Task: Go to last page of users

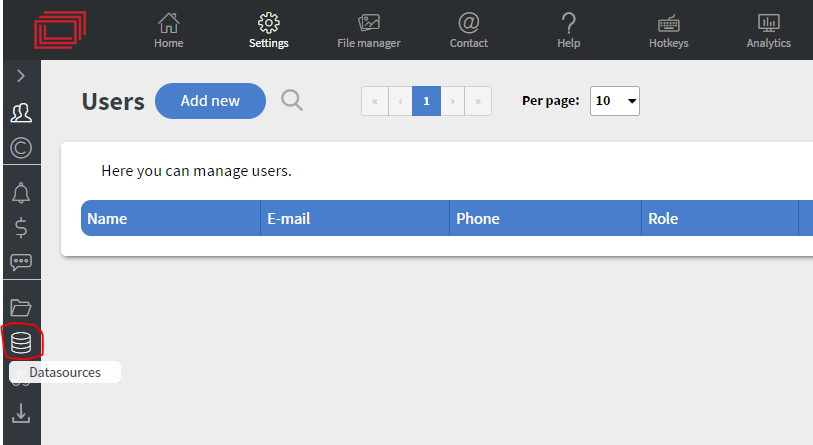Action: 478,101
